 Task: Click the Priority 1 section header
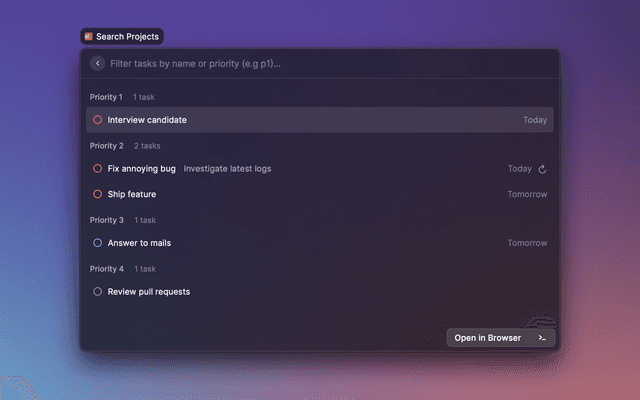107,97
